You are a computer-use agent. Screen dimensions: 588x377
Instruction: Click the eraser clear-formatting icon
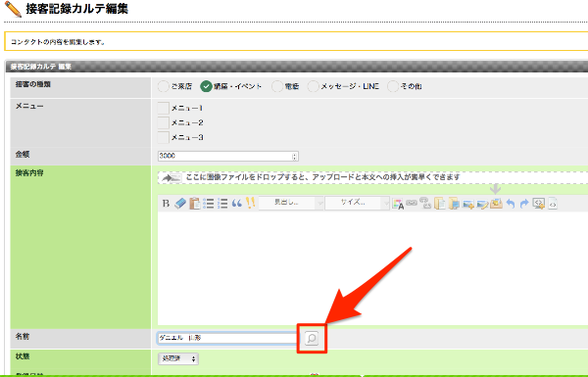tap(180, 204)
